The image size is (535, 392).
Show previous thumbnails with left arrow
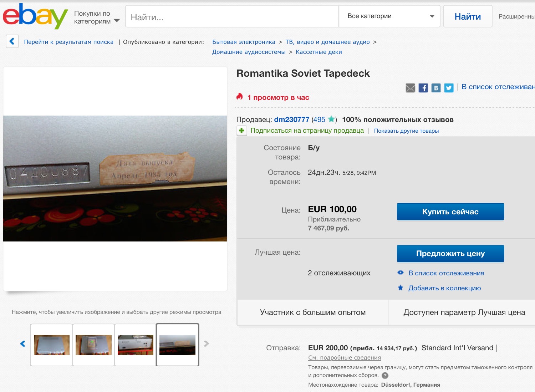tap(23, 344)
